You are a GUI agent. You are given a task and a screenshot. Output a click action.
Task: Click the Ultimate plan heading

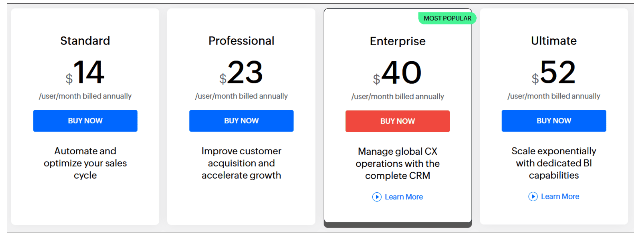click(554, 41)
